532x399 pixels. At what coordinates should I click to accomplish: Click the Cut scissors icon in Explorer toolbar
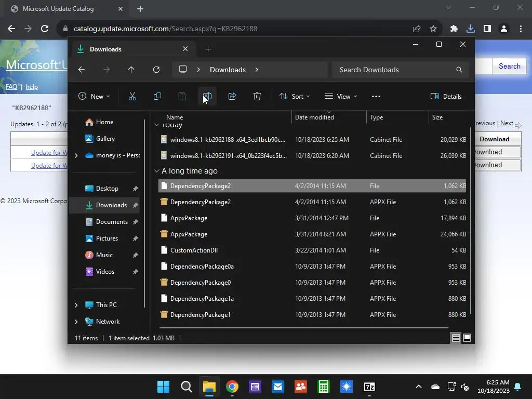[x=132, y=96]
